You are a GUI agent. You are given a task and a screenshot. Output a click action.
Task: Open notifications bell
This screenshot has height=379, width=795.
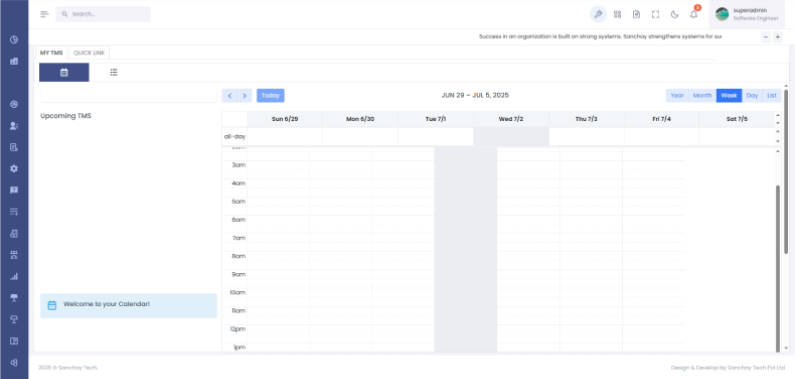[x=694, y=14]
